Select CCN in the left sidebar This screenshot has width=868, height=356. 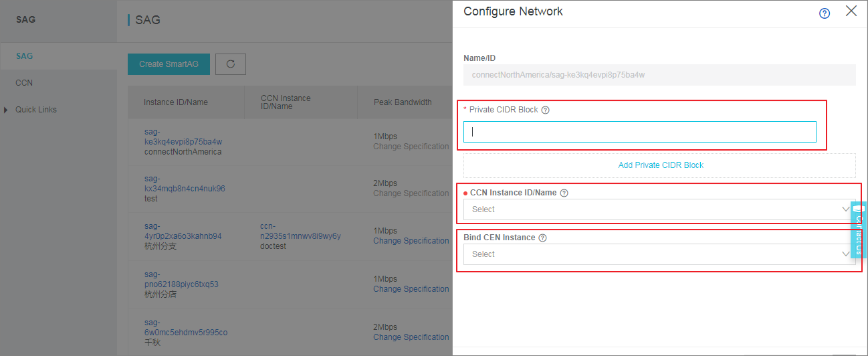(24, 83)
